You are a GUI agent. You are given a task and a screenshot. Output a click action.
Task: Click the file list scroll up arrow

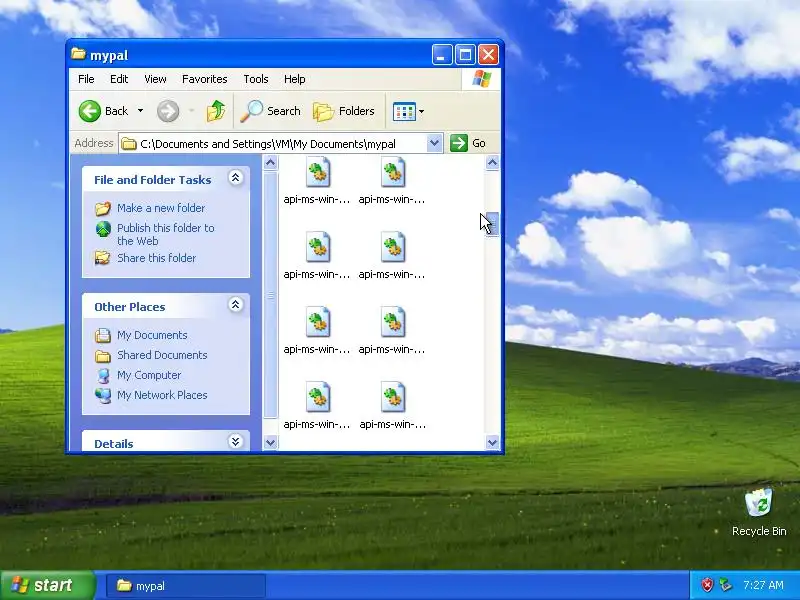coord(492,163)
